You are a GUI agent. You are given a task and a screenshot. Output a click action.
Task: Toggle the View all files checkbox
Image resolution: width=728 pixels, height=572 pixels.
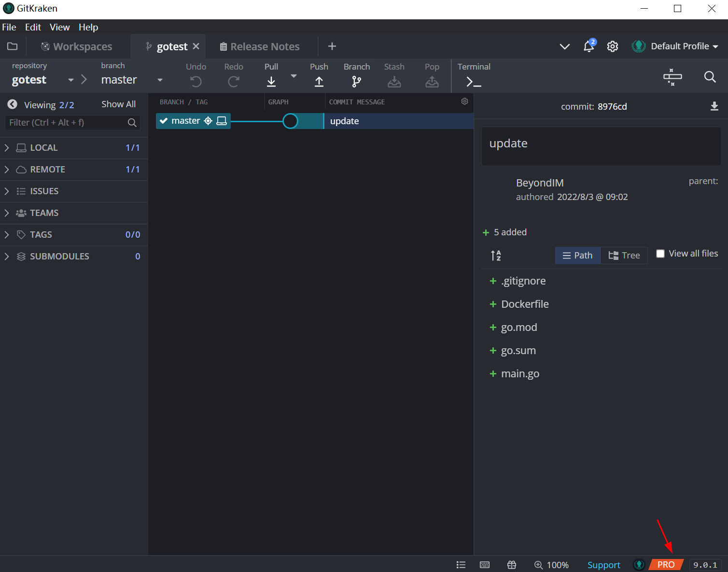[660, 254]
